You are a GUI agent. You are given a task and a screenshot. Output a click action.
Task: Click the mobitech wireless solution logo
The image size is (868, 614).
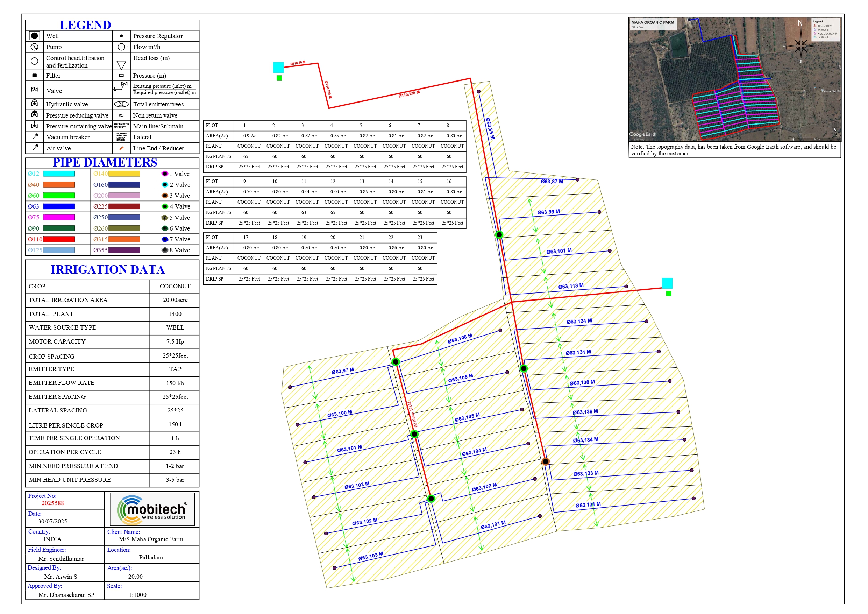click(x=152, y=509)
